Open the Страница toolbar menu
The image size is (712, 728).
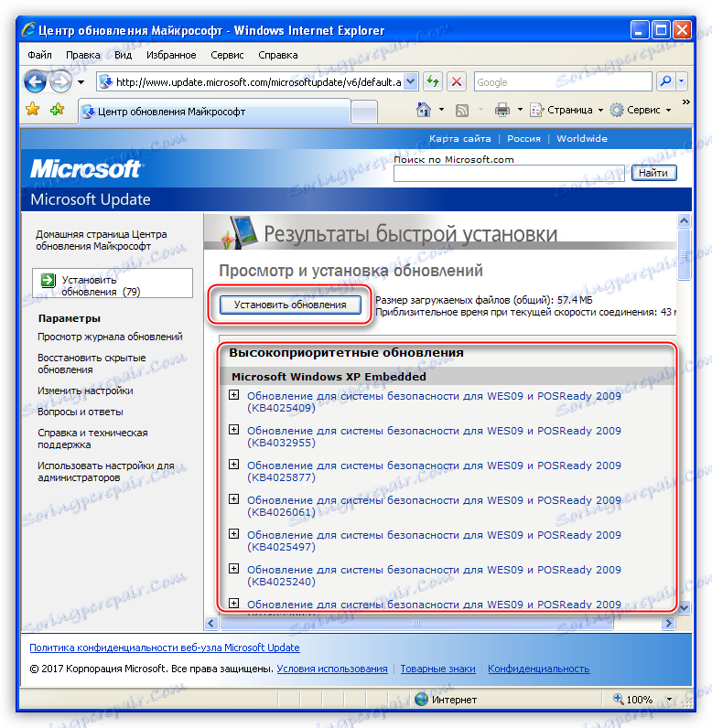(566, 110)
